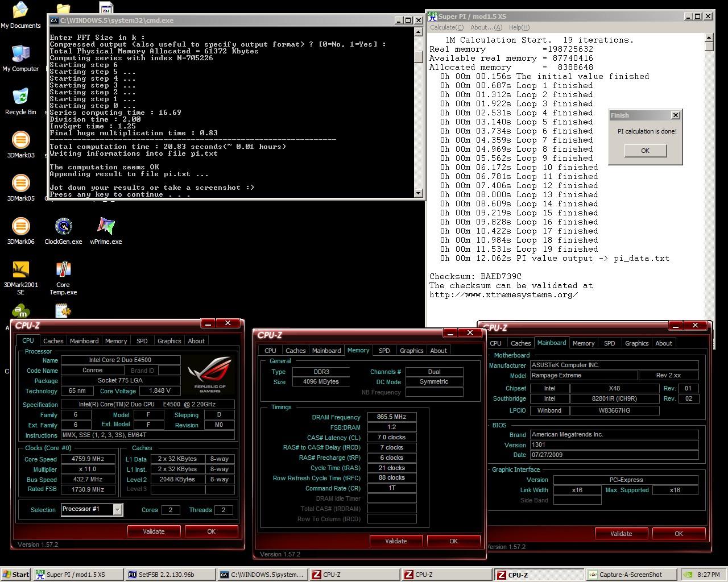Click Validate in CPU-Z Mainboard window
Image resolution: width=728 pixels, height=582 pixels.
tap(621, 534)
